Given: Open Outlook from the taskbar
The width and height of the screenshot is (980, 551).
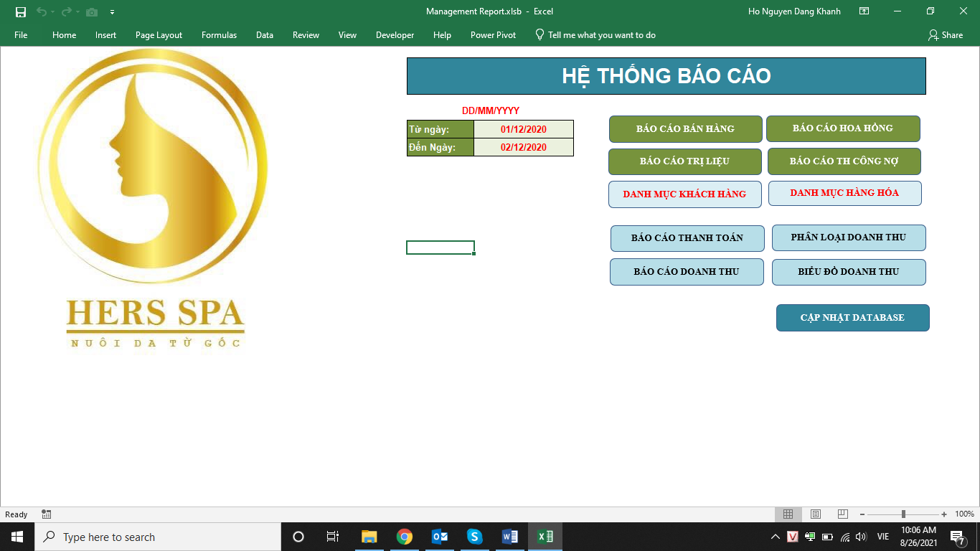Looking at the screenshot, I should [x=440, y=537].
